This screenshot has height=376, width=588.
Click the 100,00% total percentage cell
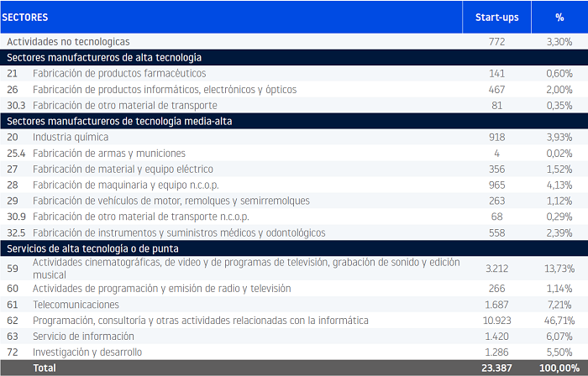558,368
